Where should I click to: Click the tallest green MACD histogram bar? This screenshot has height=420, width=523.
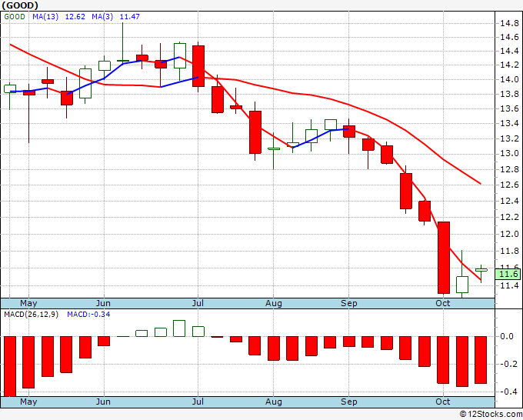pyautogui.click(x=179, y=328)
